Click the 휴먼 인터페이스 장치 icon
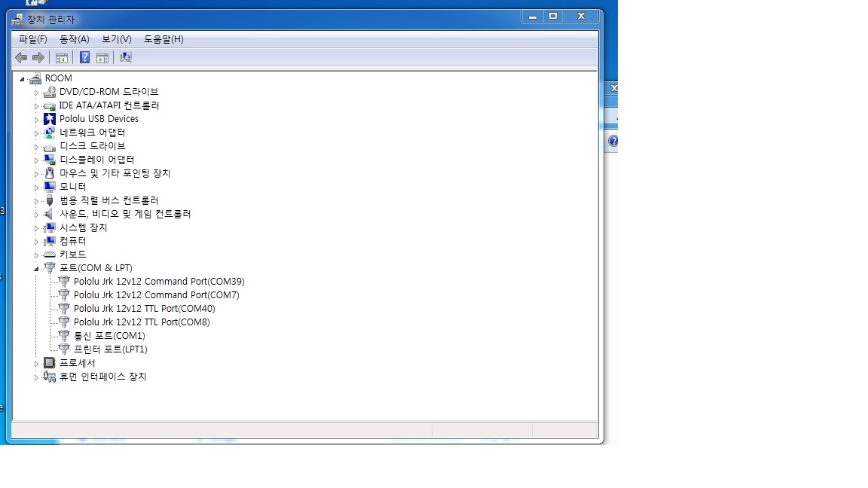Screen dimensions: 868x488 pos(49,377)
